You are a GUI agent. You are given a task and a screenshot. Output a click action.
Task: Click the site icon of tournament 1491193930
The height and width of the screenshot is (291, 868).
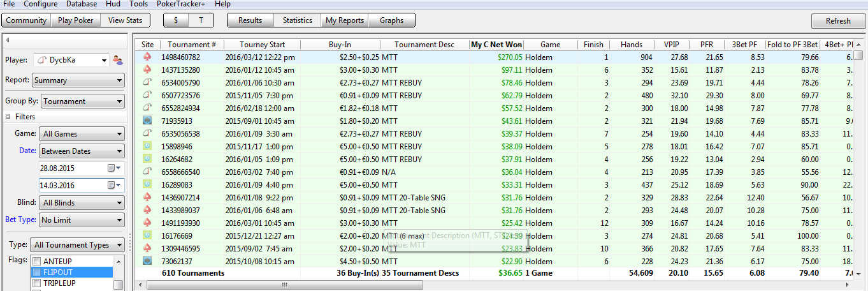(x=147, y=223)
